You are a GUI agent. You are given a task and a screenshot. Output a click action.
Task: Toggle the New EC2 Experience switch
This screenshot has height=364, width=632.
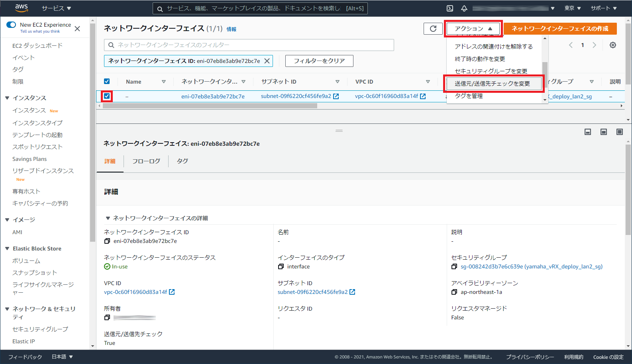point(11,25)
